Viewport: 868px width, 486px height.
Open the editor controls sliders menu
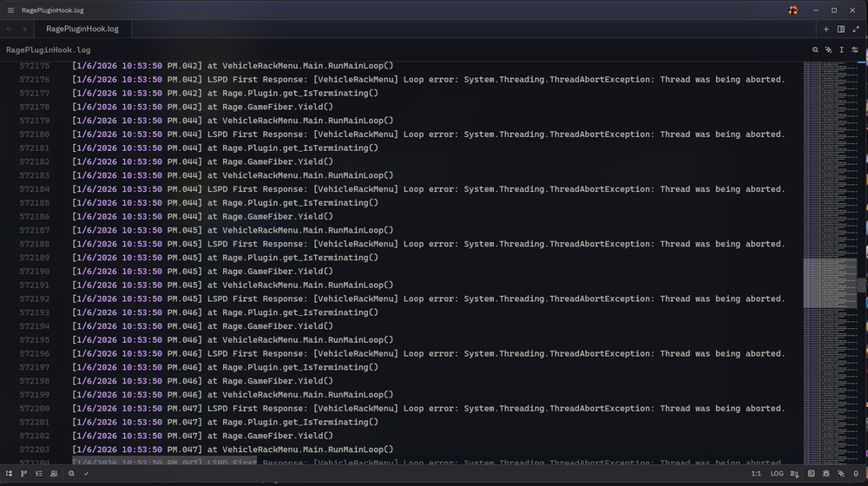(x=855, y=50)
